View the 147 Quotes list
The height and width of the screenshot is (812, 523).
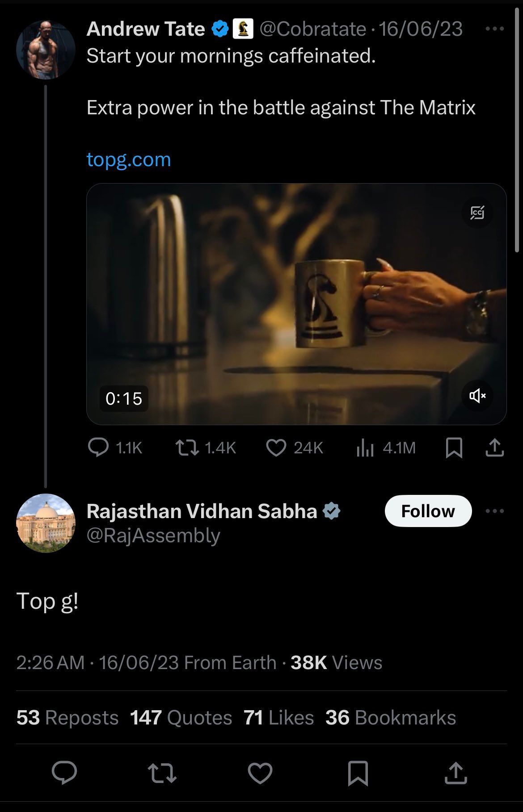click(181, 718)
